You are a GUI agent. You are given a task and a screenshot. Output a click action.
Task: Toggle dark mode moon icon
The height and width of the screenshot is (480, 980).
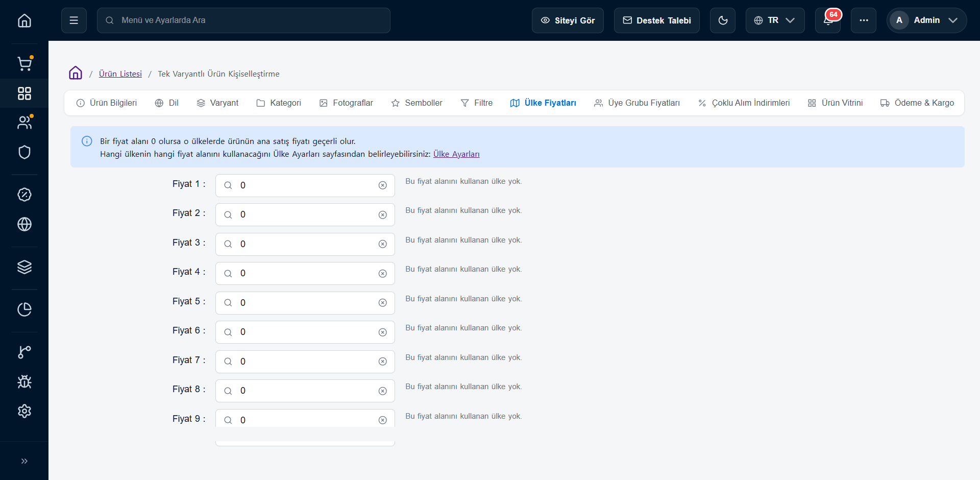(x=723, y=20)
